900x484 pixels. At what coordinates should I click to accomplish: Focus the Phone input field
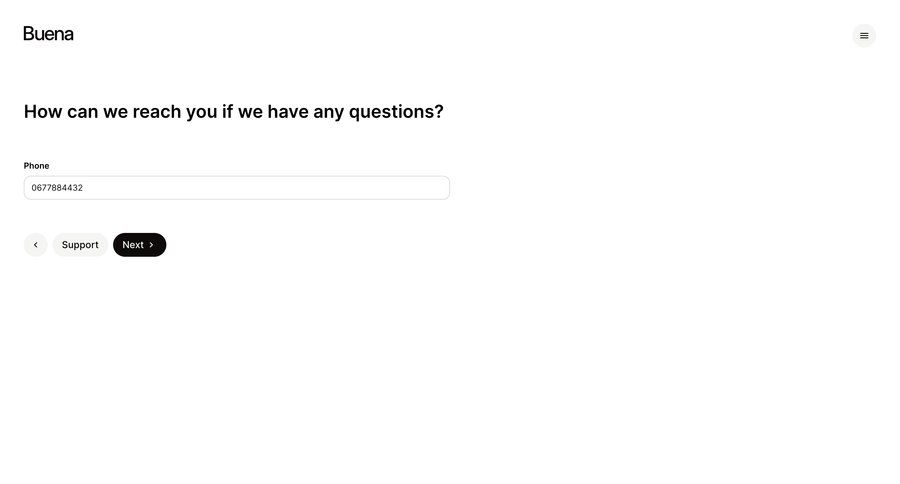[x=236, y=188]
